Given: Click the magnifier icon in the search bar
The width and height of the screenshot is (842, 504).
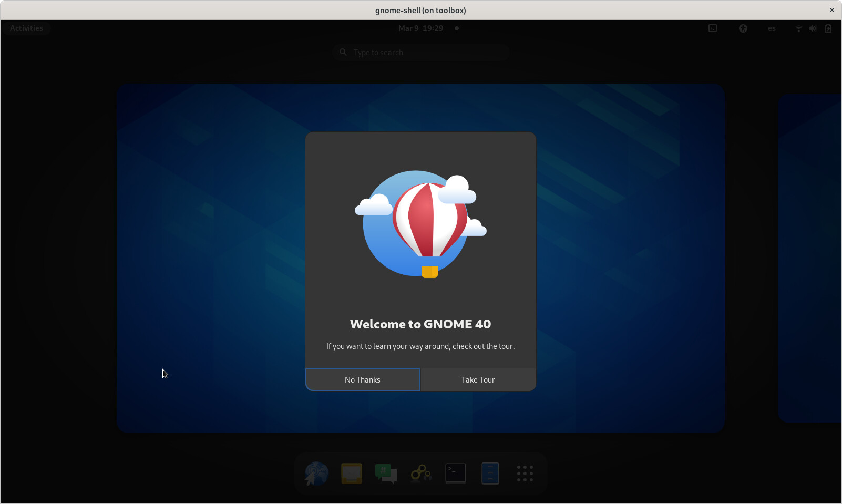Looking at the screenshot, I should [x=343, y=52].
